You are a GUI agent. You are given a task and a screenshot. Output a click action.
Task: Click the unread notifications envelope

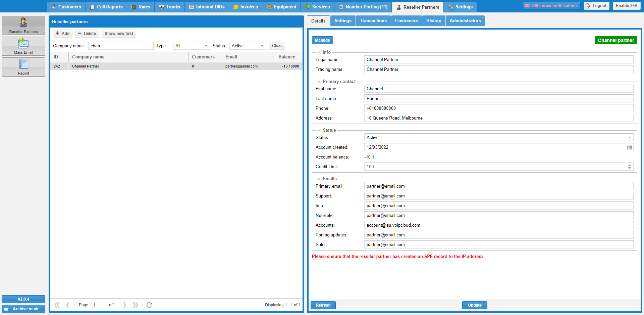point(527,6)
